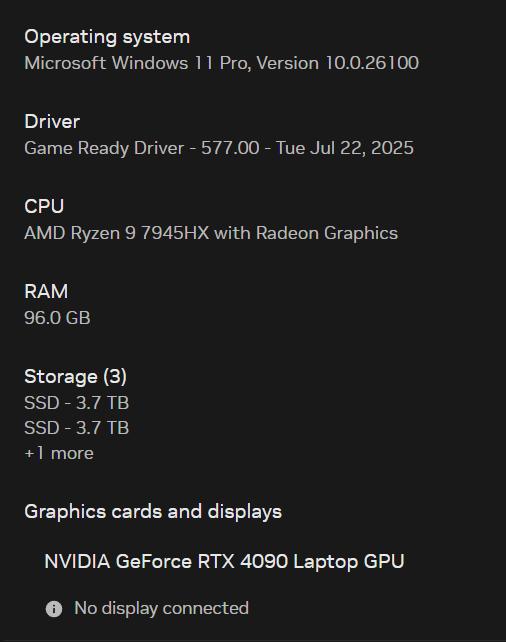Click the Graphics cards and displays heading

click(153, 512)
